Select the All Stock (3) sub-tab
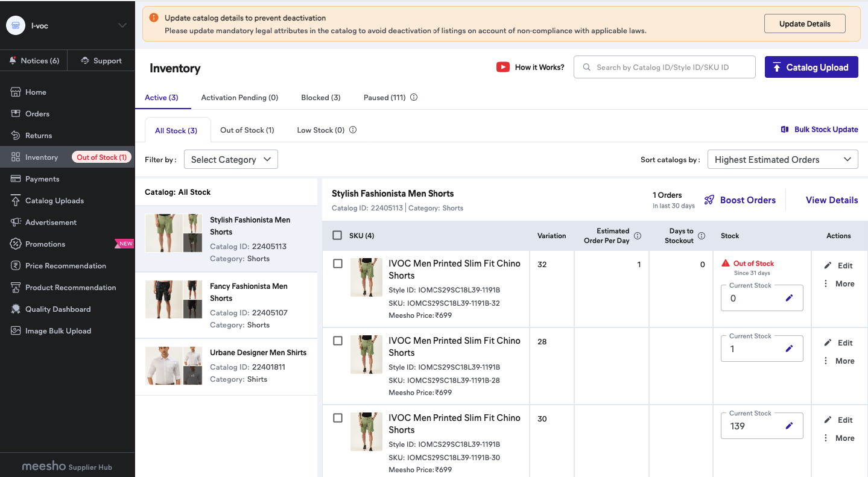The image size is (868, 477). click(176, 130)
